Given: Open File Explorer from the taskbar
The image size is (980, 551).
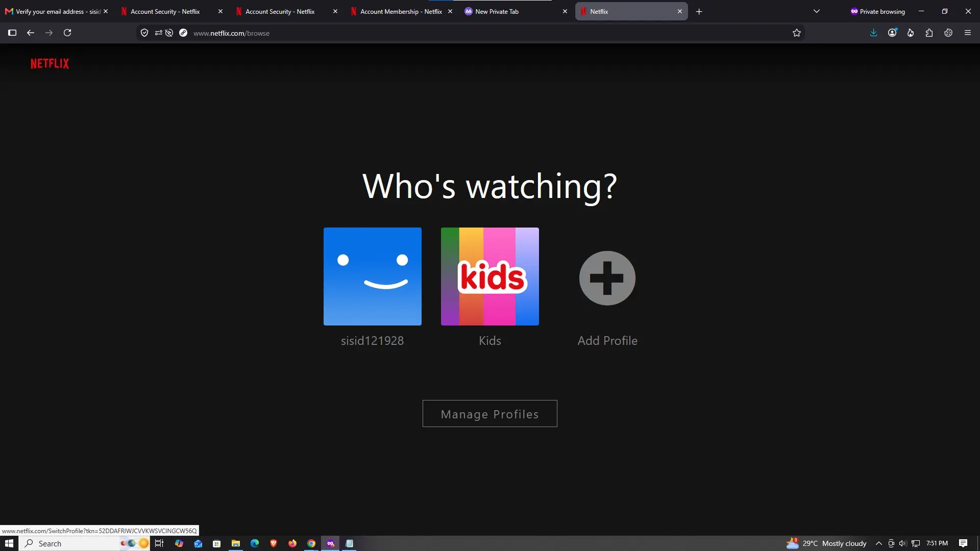Looking at the screenshot, I should 236,543.
